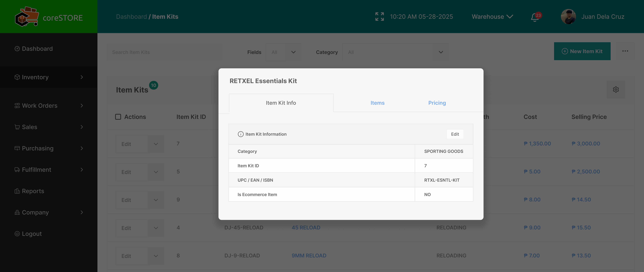The height and width of the screenshot is (272, 644).
Task: Open Edit dropdown arrow for kit 8
Action: point(156,256)
